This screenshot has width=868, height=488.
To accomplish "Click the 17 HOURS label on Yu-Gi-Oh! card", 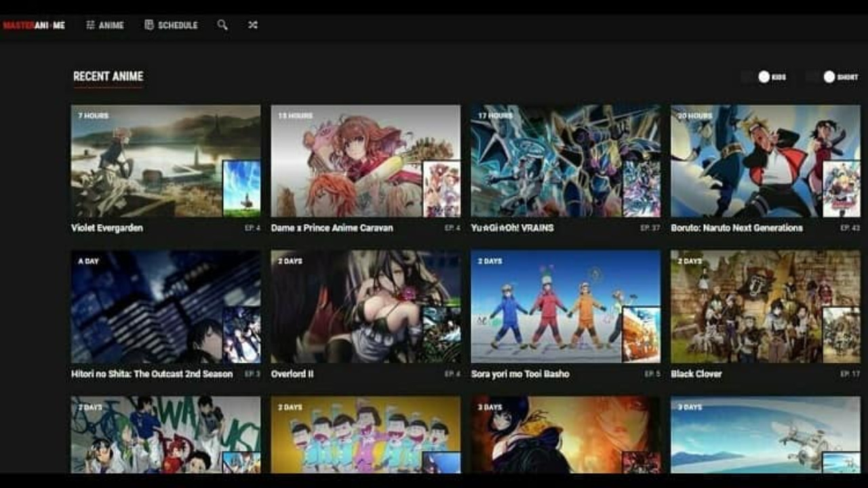I will pos(496,116).
